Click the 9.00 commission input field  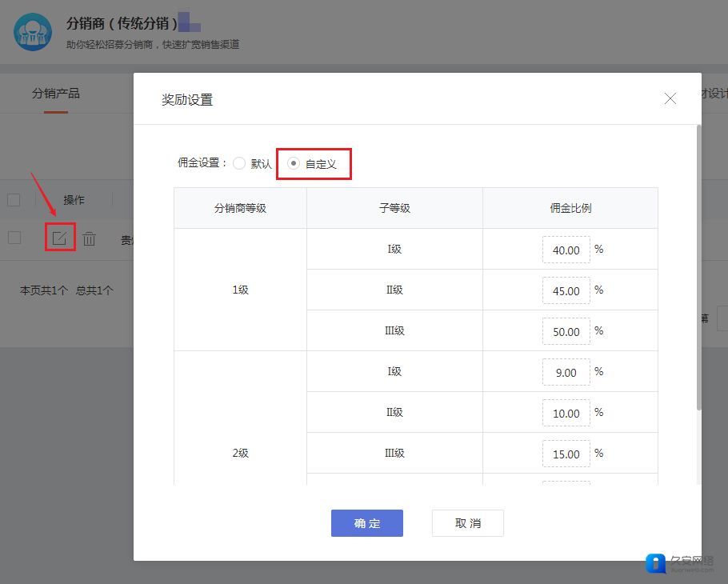[566, 372]
